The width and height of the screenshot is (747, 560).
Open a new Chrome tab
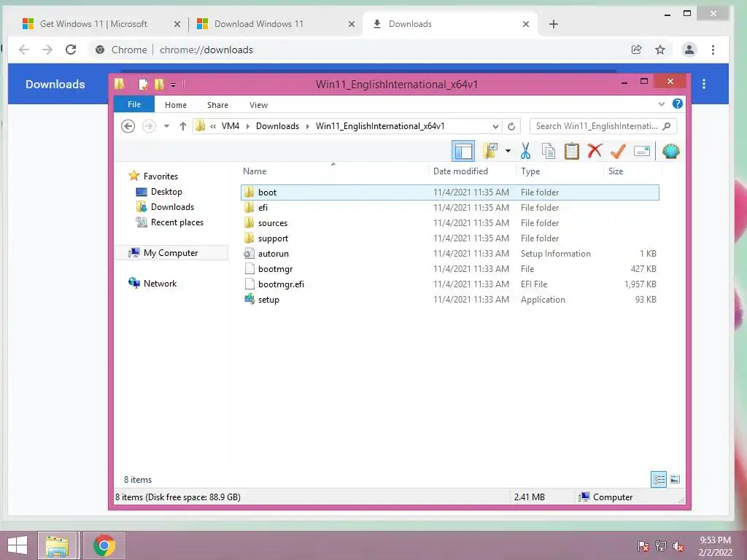tap(553, 24)
